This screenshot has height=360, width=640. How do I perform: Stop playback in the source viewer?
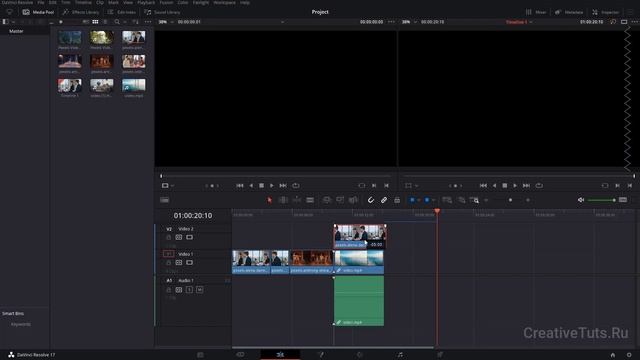coord(262,186)
